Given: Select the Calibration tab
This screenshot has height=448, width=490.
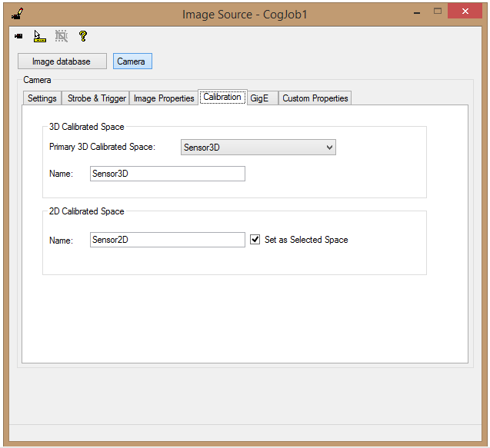Looking at the screenshot, I should pos(222,97).
